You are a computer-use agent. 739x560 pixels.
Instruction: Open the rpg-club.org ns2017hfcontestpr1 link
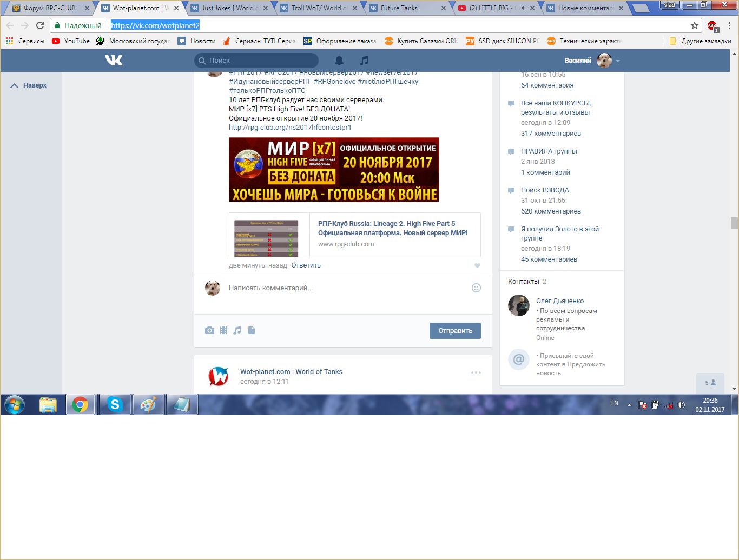pos(290,128)
